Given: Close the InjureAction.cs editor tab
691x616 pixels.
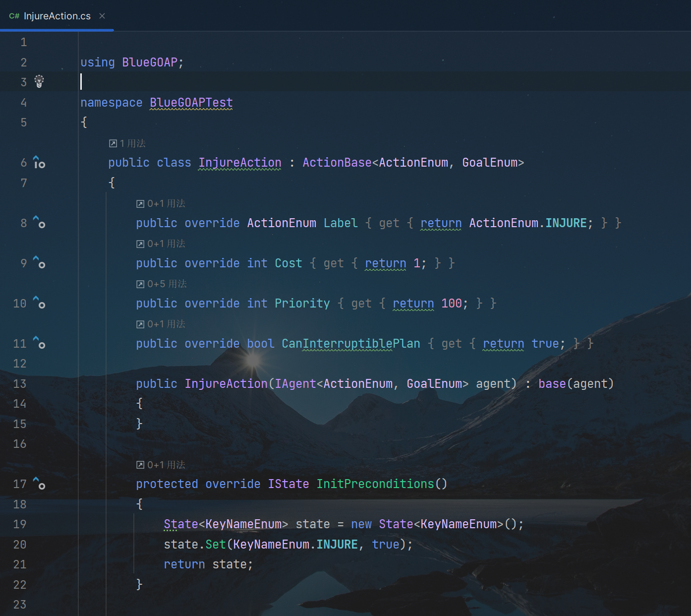Looking at the screenshot, I should [x=102, y=16].
